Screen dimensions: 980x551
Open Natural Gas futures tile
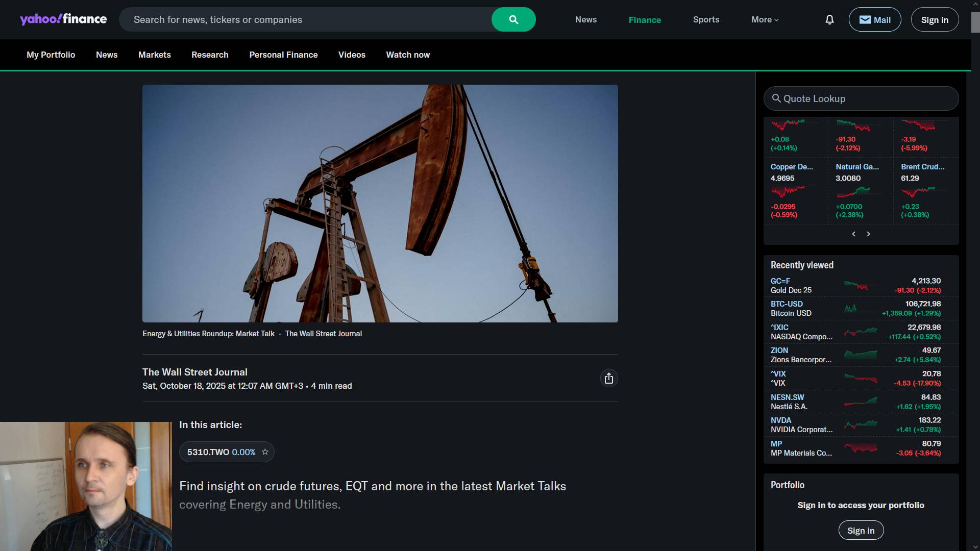coord(857,167)
